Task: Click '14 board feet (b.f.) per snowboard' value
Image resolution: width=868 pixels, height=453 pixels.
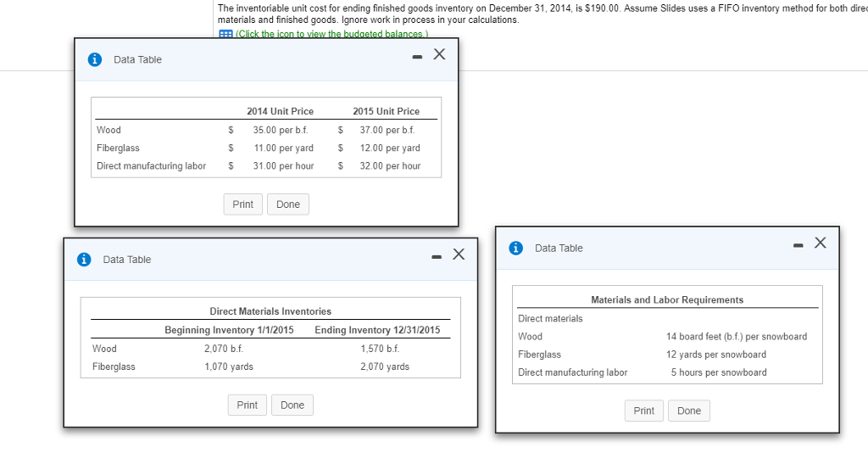Action: click(737, 337)
